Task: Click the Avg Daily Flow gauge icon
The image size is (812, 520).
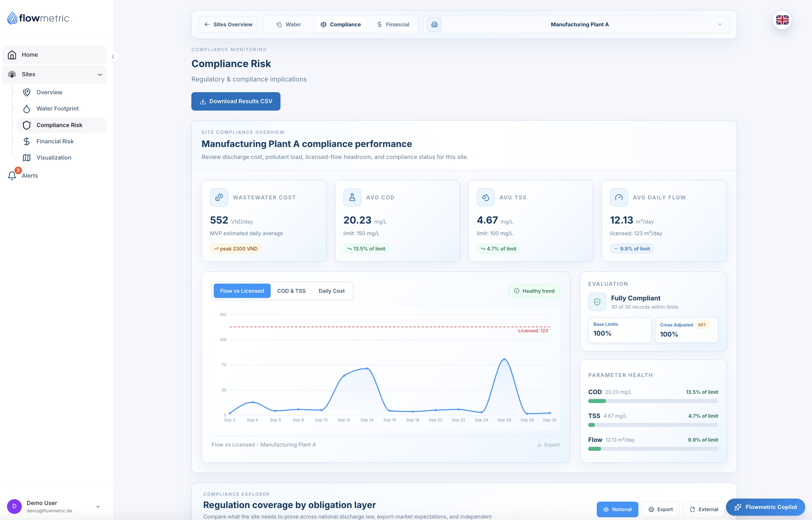Action: coord(618,198)
